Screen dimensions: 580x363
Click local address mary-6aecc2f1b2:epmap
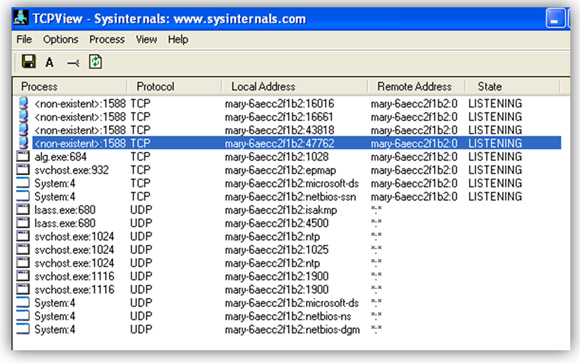[280, 170]
